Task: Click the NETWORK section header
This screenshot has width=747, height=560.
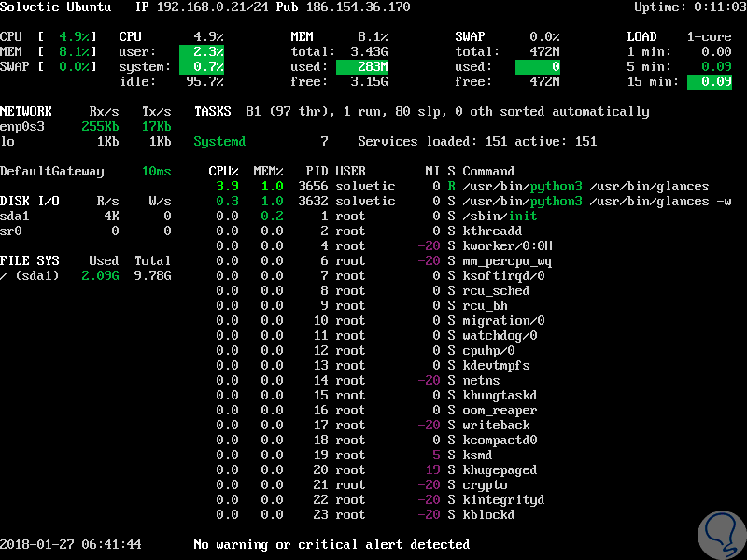Action: click(x=26, y=111)
